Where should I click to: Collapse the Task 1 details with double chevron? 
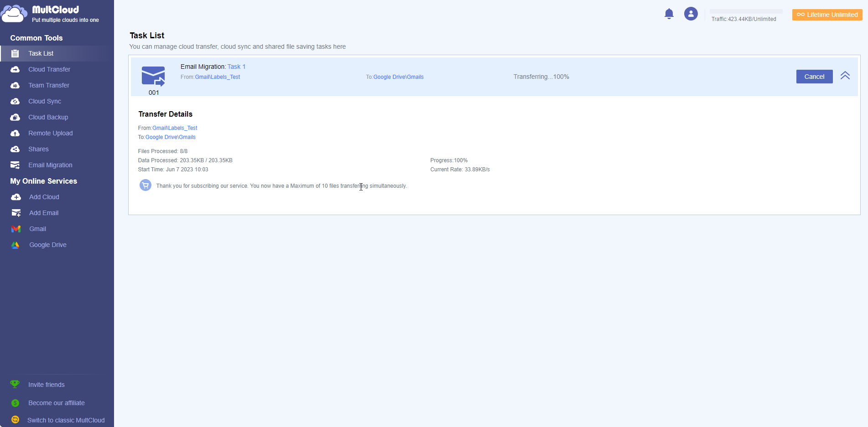pos(845,76)
